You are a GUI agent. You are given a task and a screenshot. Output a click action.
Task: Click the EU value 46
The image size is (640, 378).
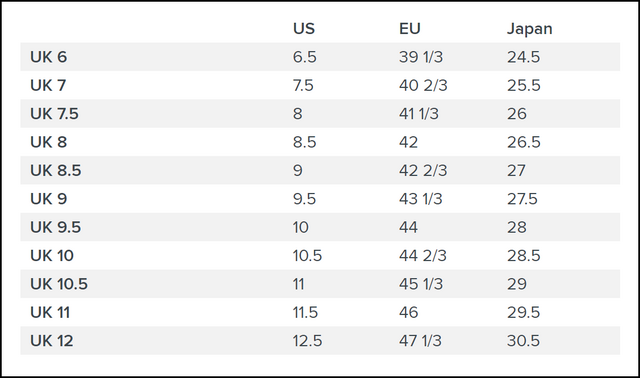409,312
